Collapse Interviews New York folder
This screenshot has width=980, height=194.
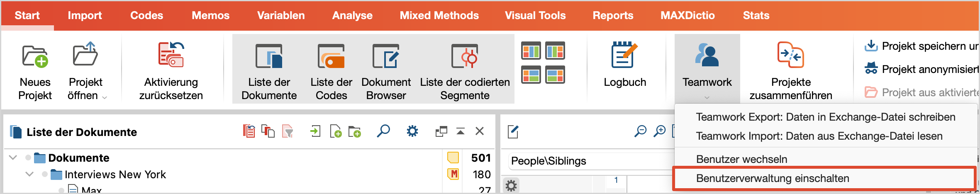coord(29,174)
